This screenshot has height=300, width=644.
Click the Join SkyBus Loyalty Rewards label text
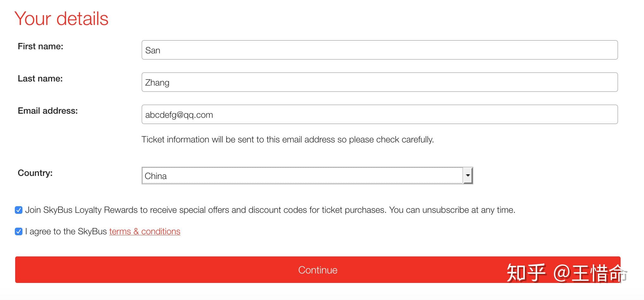tap(270, 210)
